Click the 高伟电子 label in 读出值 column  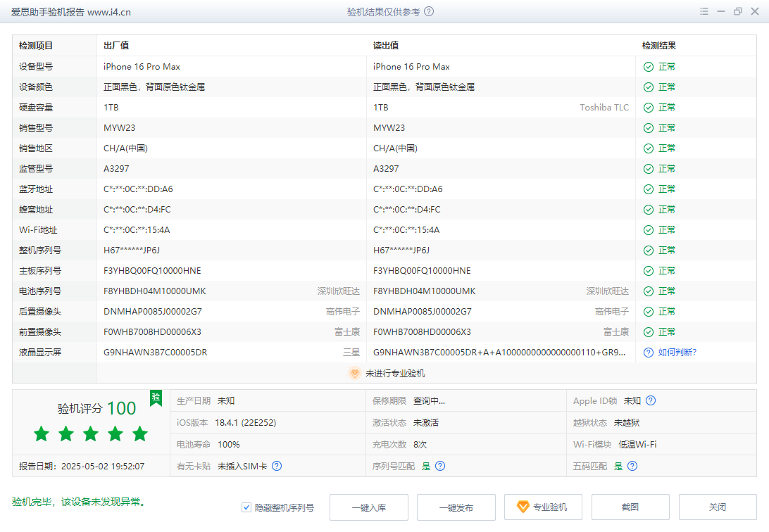(612, 312)
